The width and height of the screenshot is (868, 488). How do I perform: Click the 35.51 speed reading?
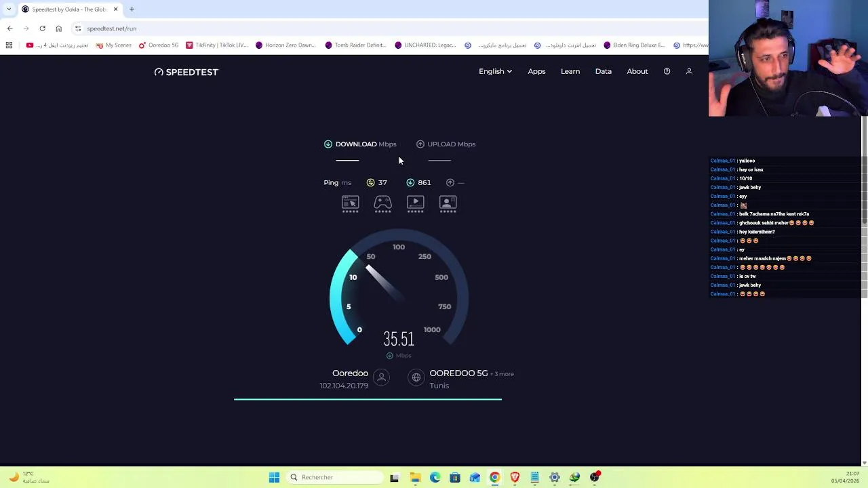[399, 339]
